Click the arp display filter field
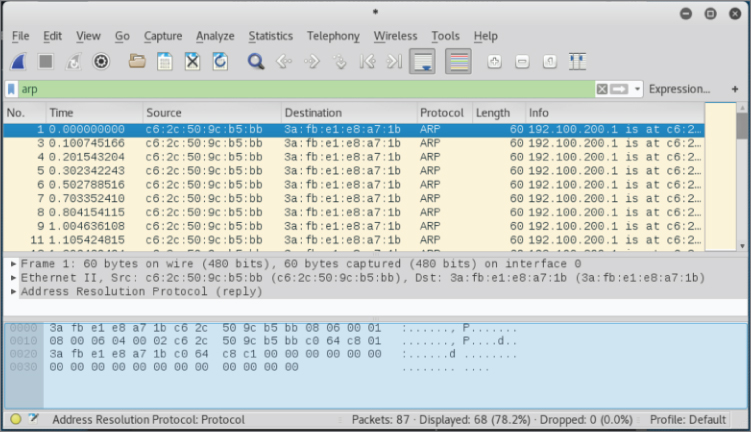The height and width of the screenshot is (432, 751). click(307, 89)
